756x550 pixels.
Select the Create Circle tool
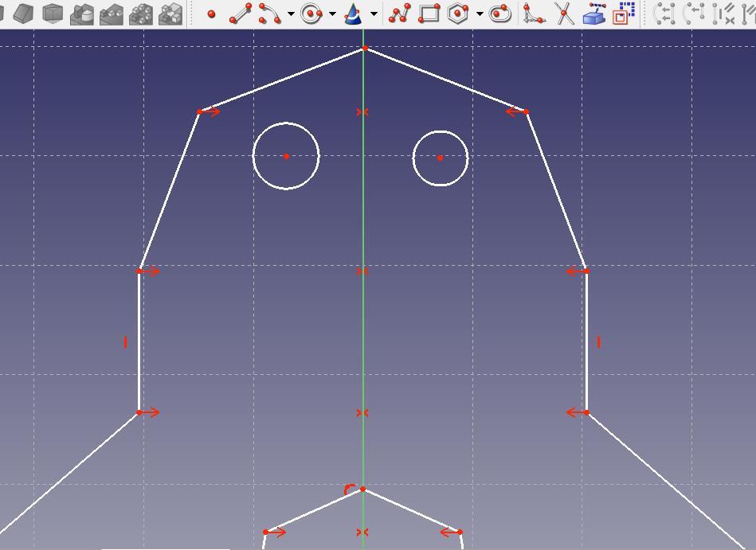(x=311, y=14)
